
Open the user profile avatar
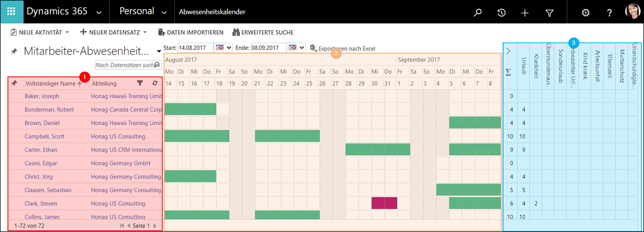coord(632,12)
